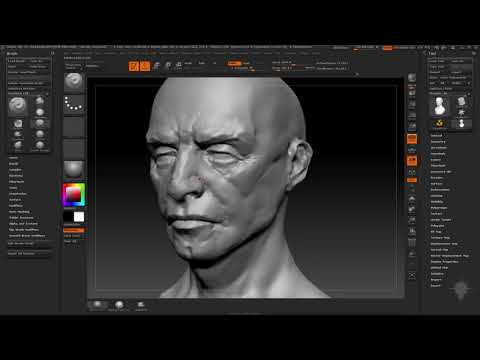Click the L.Sym icon on right shelf
Screen dimensions: 480x360
(412, 172)
